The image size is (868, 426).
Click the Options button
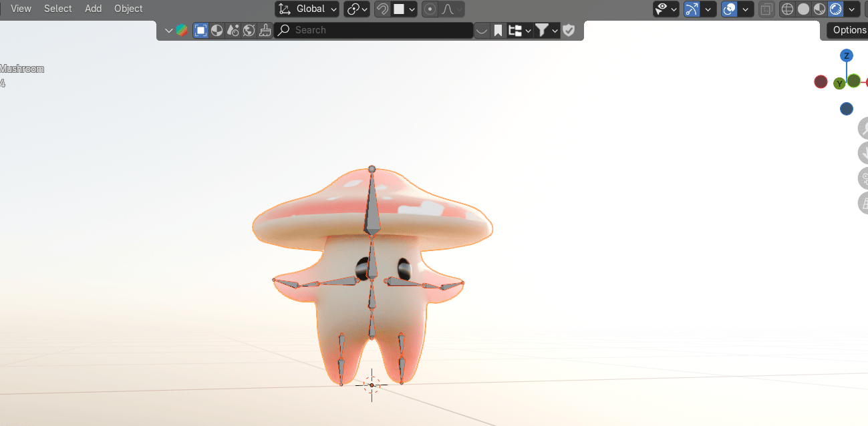[x=849, y=30]
